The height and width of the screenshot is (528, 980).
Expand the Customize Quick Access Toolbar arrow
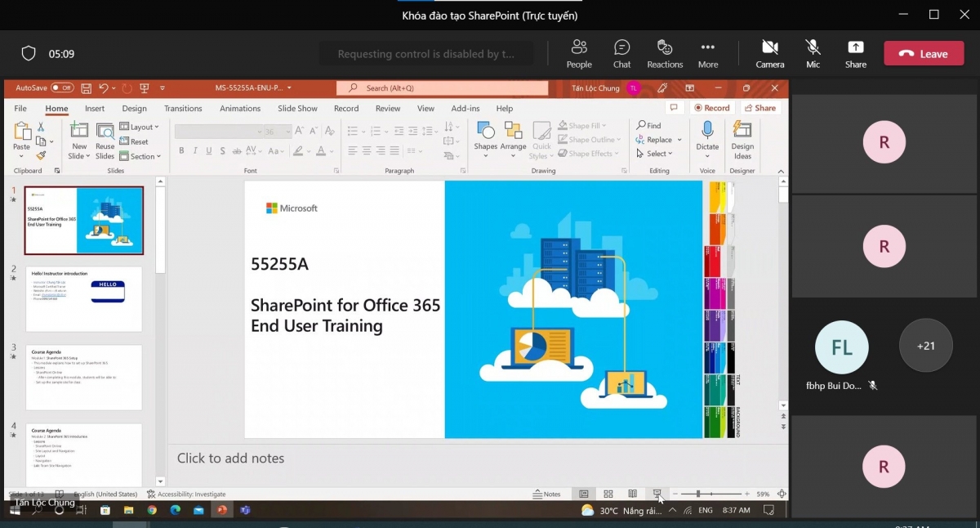click(163, 87)
